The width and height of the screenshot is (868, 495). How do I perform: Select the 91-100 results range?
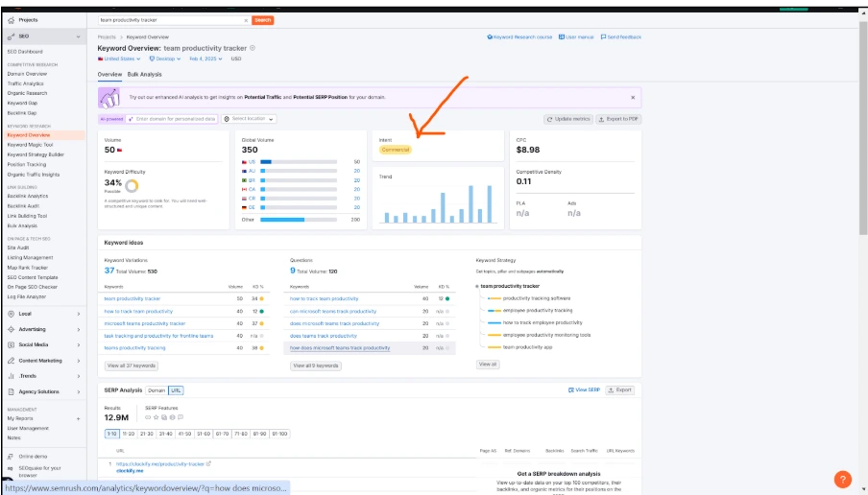coord(279,435)
